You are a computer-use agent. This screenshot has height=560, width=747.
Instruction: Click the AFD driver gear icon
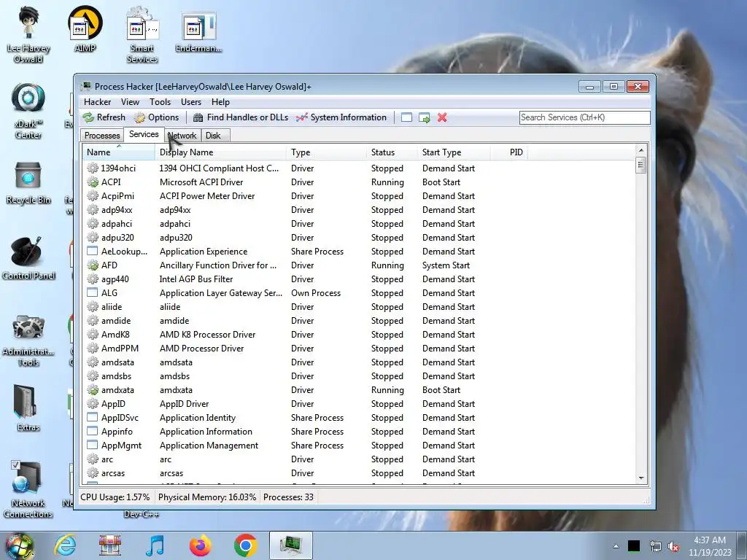coord(93,265)
